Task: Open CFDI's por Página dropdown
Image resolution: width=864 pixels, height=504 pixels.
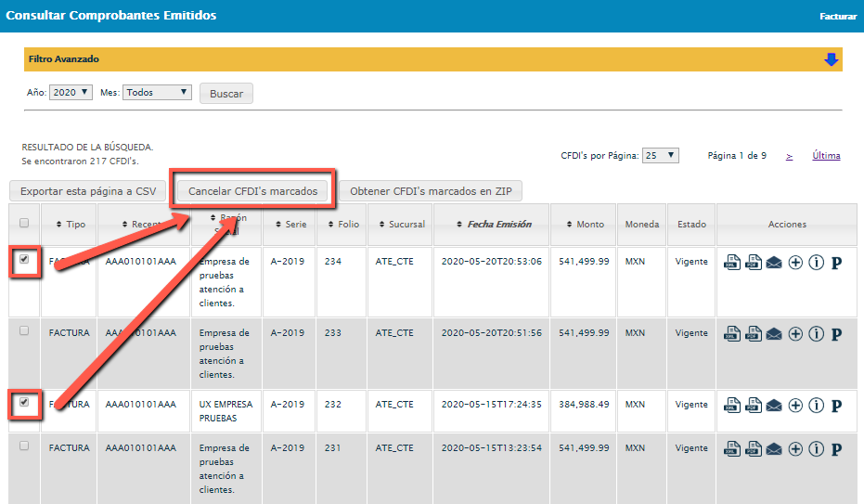Action: point(661,156)
